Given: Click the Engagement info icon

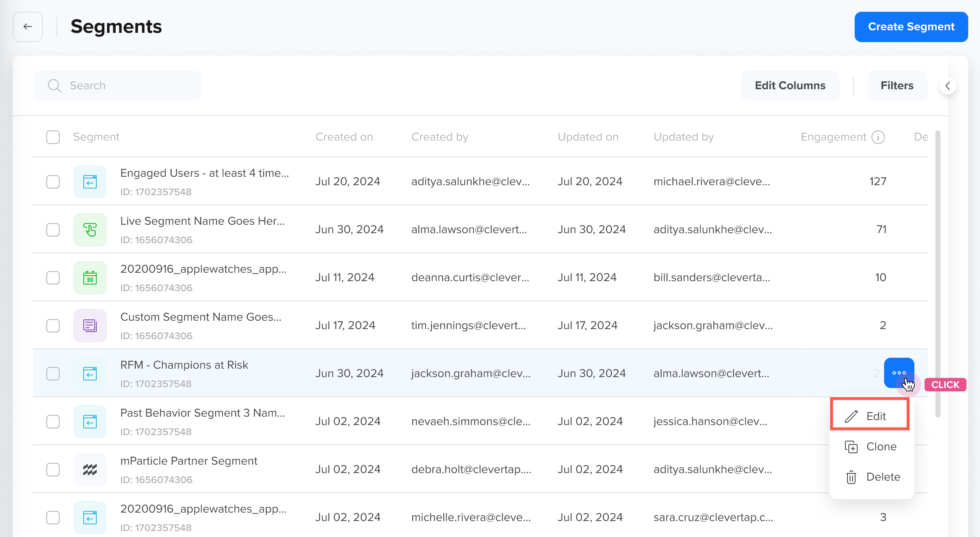Looking at the screenshot, I should pyautogui.click(x=878, y=137).
